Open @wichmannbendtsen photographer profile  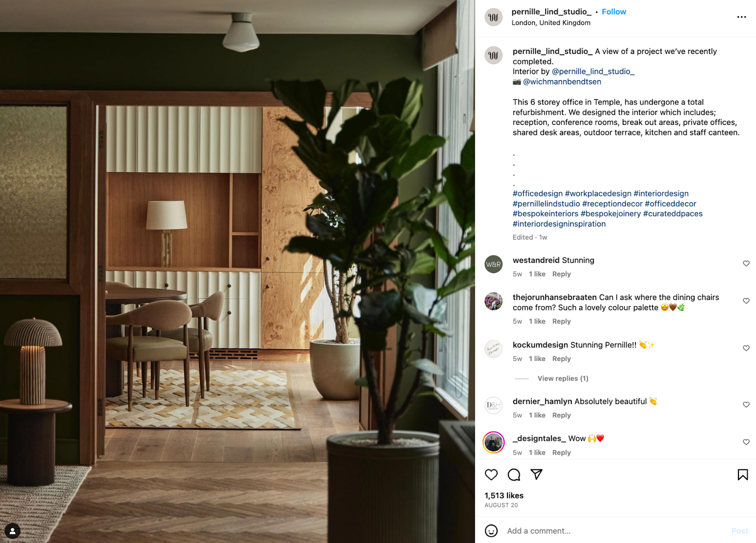562,82
